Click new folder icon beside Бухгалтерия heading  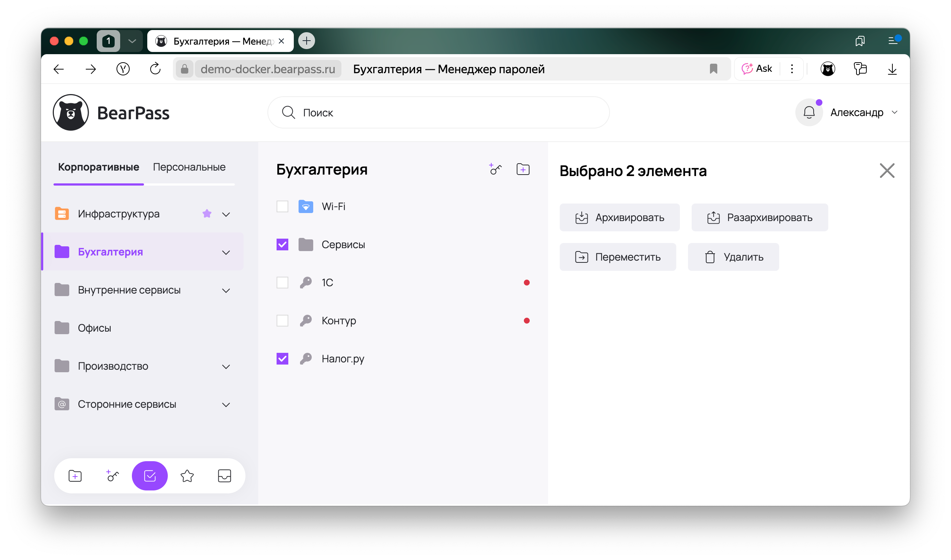point(523,169)
